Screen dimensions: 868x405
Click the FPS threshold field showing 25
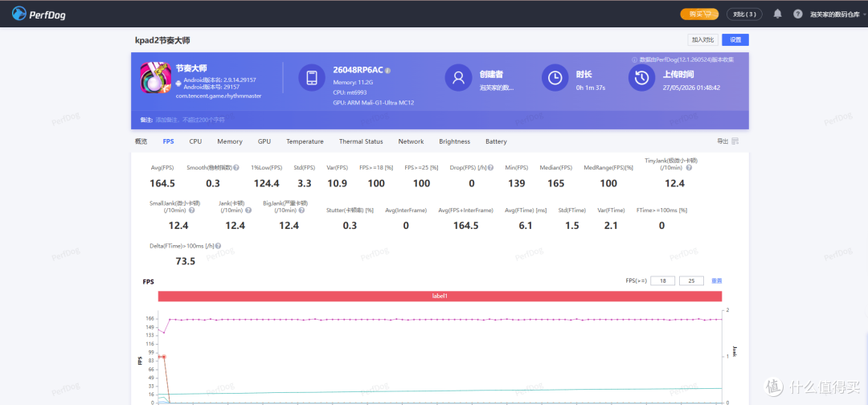click(x=691, y=280)
